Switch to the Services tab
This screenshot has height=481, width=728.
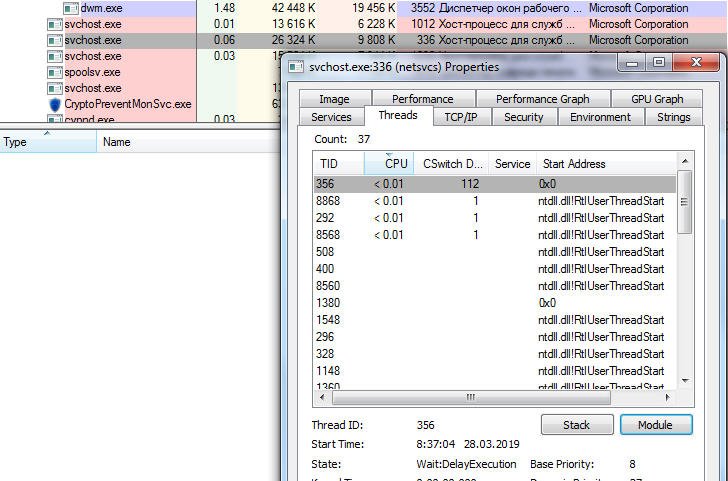331,117
